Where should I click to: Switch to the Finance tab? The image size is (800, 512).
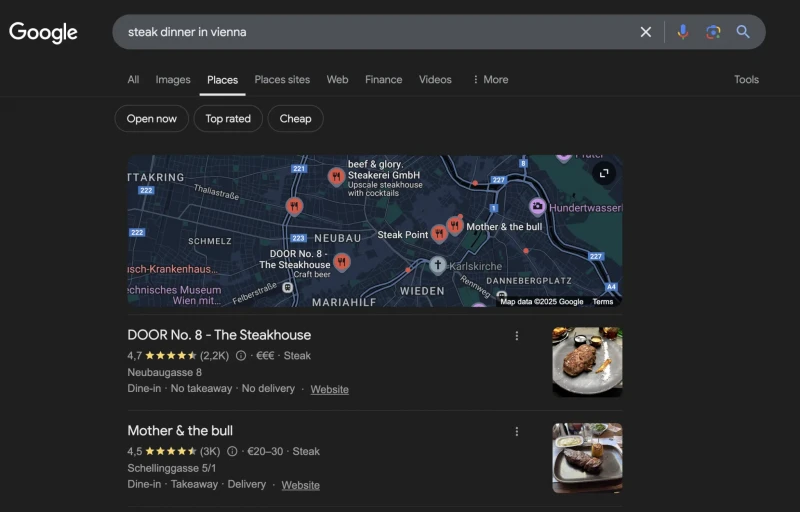tap(384, 80)
